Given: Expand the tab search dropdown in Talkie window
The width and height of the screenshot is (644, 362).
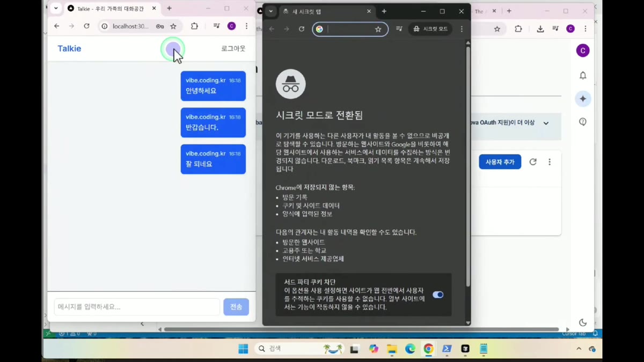Looking at the screenshot, I should pos(56,9).
